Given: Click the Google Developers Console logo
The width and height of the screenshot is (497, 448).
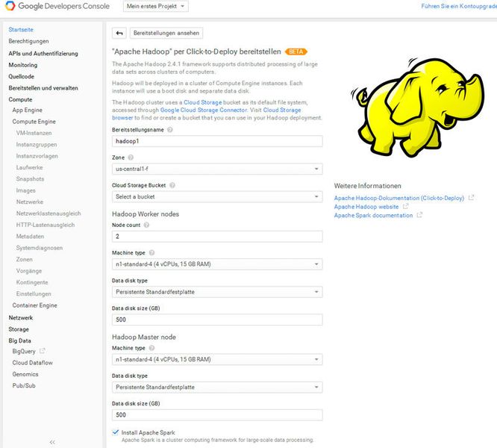Looking at the screenshot, I should (57, 6).
